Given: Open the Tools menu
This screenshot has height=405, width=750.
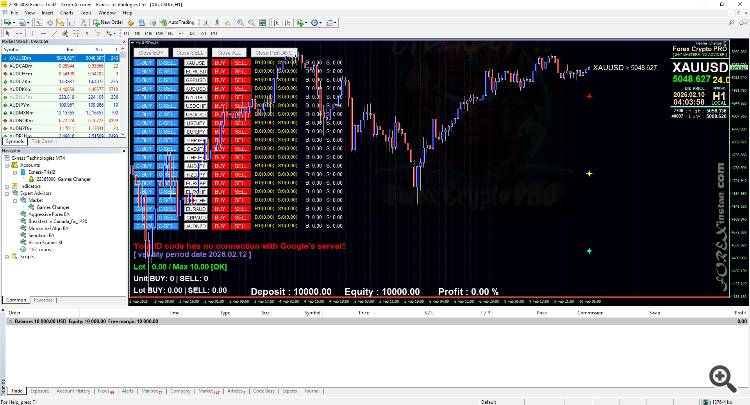Looking at the screenshot, I should click(86, 13).
